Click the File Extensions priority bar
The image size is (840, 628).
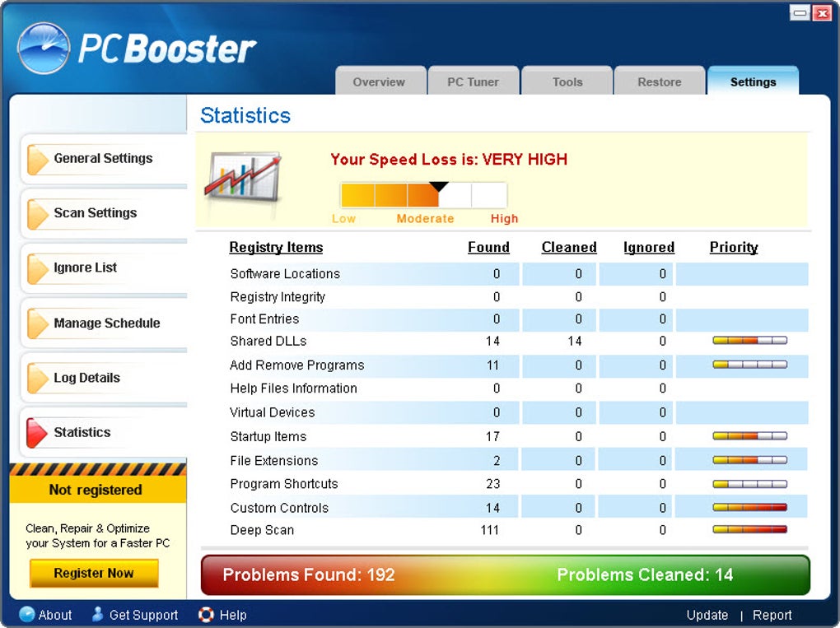(749, 460)
